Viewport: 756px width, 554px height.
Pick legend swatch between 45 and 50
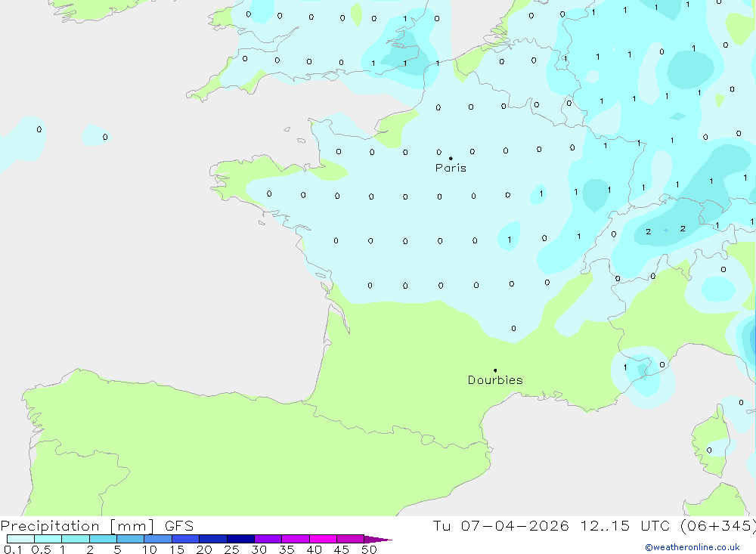(351, 539)
